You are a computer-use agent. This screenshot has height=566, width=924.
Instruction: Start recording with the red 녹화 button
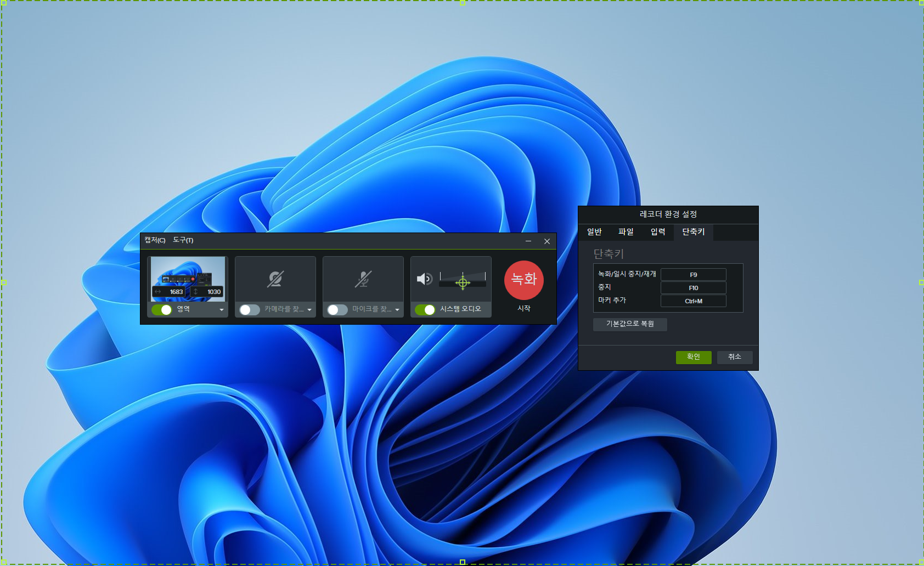(524, 280)
